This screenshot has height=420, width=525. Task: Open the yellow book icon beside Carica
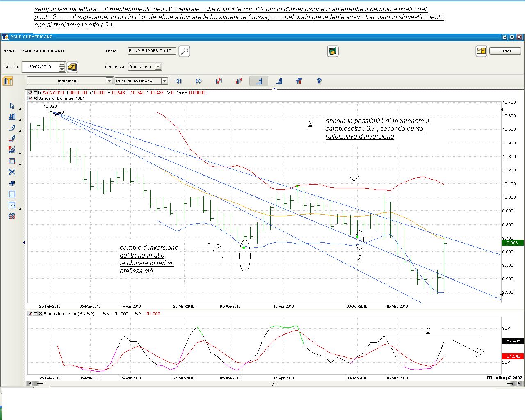point(481,51)
